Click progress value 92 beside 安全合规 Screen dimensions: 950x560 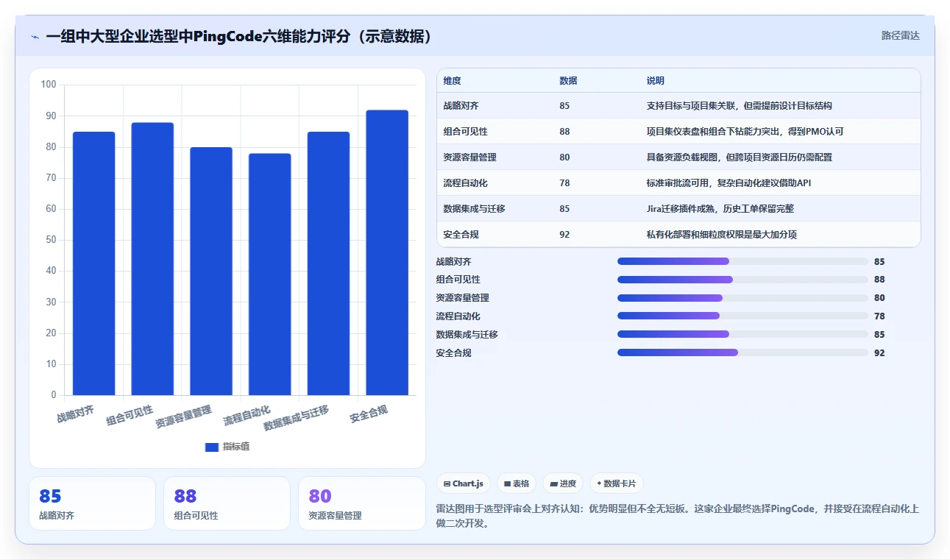(879, 352)
